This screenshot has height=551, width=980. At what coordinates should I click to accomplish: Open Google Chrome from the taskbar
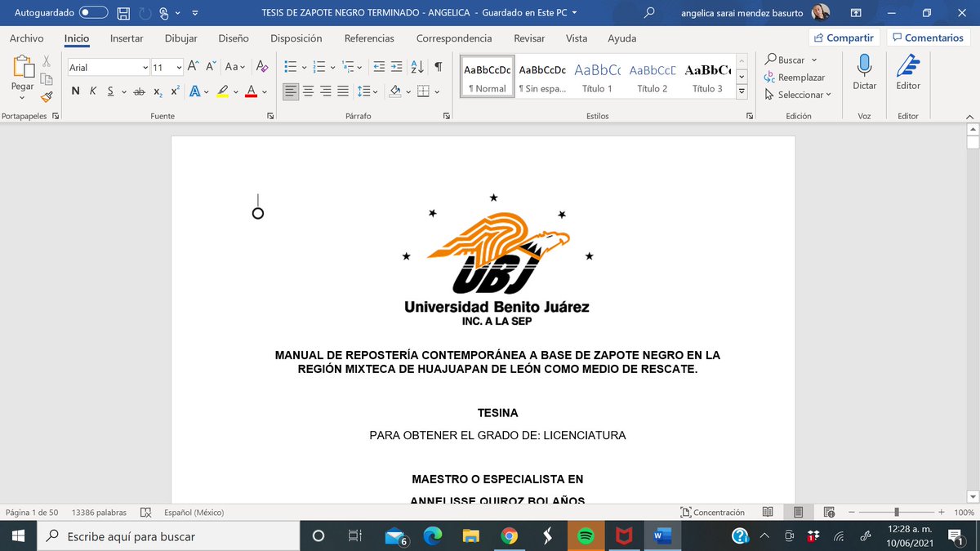pos(509,536)
